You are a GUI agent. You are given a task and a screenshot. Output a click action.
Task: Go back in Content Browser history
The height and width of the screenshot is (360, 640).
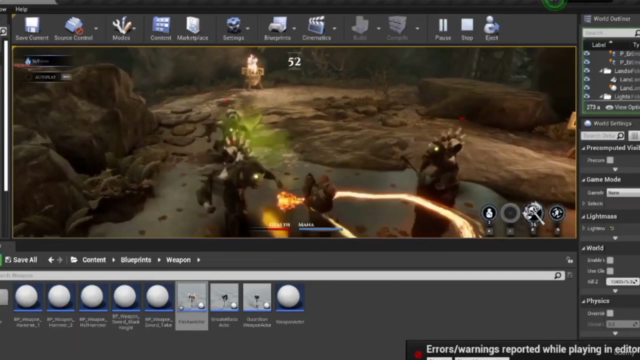coord(51,260)
